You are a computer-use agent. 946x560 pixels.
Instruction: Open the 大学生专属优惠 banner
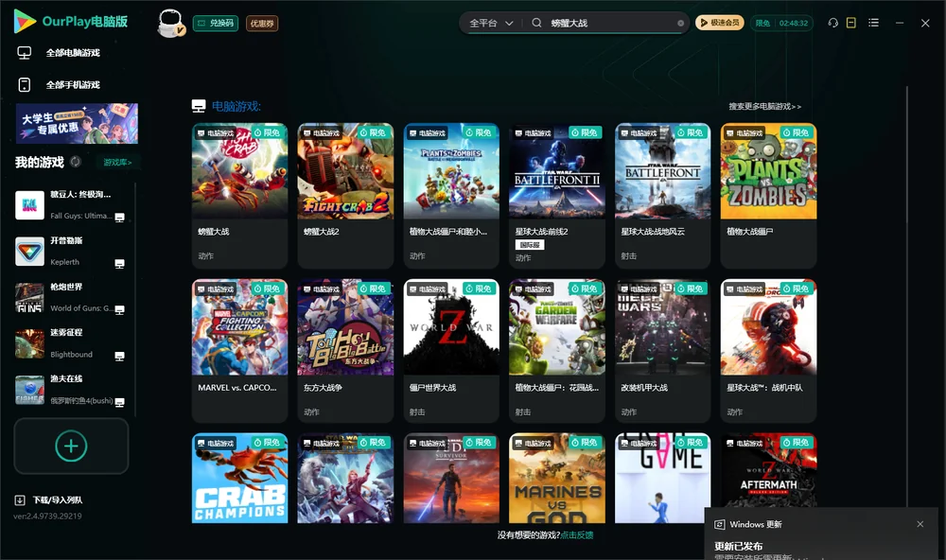tap(78, 123)
